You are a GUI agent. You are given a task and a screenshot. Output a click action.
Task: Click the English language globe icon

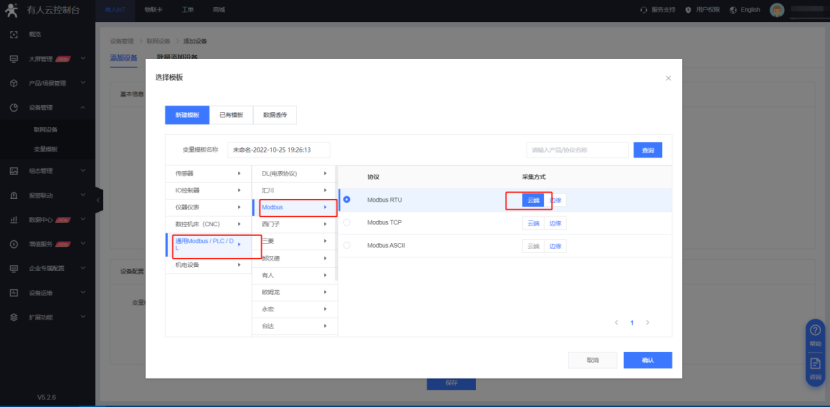point(733,9)
